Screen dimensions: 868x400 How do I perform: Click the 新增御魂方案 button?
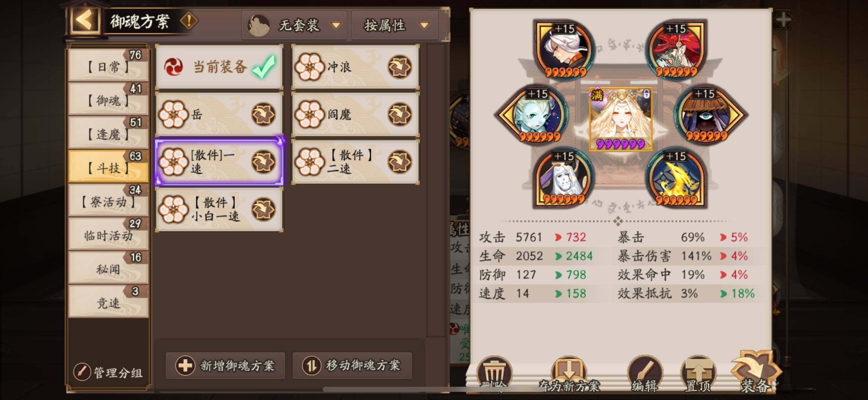[x=225, y=366]
